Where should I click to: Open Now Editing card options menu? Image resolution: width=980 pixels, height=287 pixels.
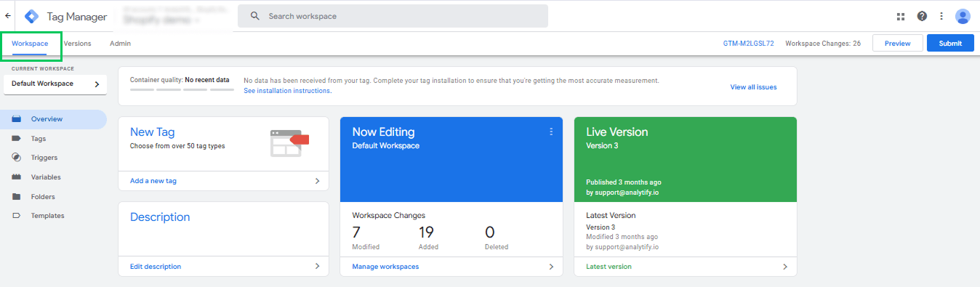coord(551,132)
